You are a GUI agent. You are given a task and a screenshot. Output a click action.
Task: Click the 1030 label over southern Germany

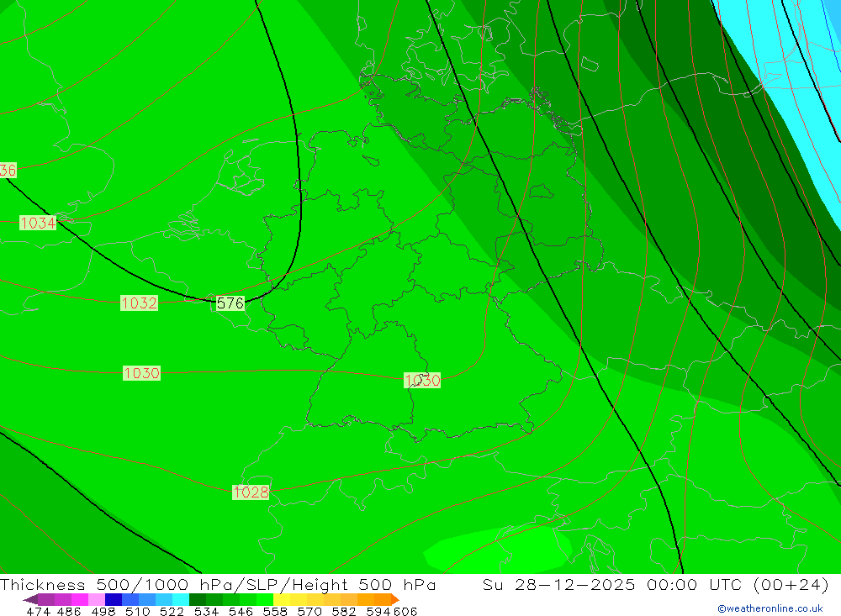tap(422, 381)
